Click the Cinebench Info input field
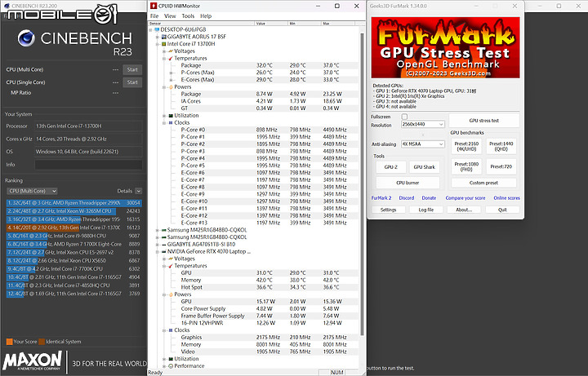This screenshot has height=376, width=588. [88, 165]
